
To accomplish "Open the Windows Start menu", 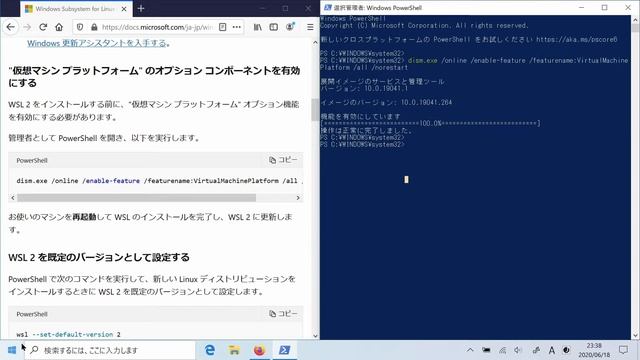I will 12,350.
